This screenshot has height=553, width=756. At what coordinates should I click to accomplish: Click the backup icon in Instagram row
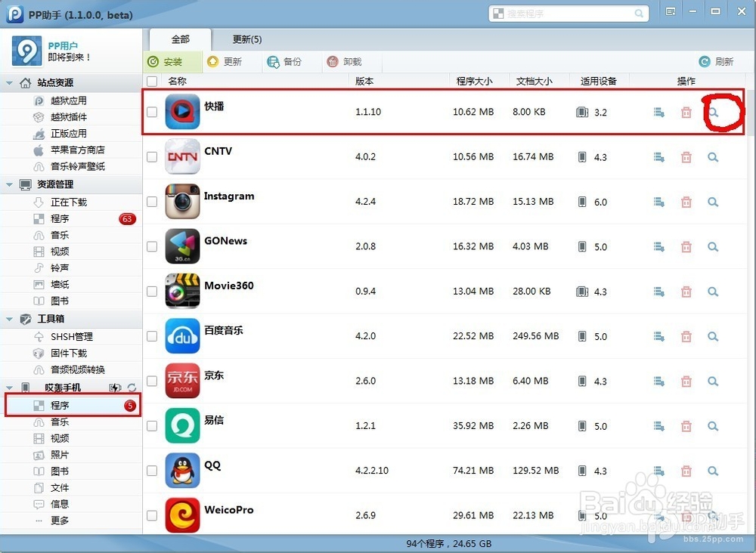[658, 202]
